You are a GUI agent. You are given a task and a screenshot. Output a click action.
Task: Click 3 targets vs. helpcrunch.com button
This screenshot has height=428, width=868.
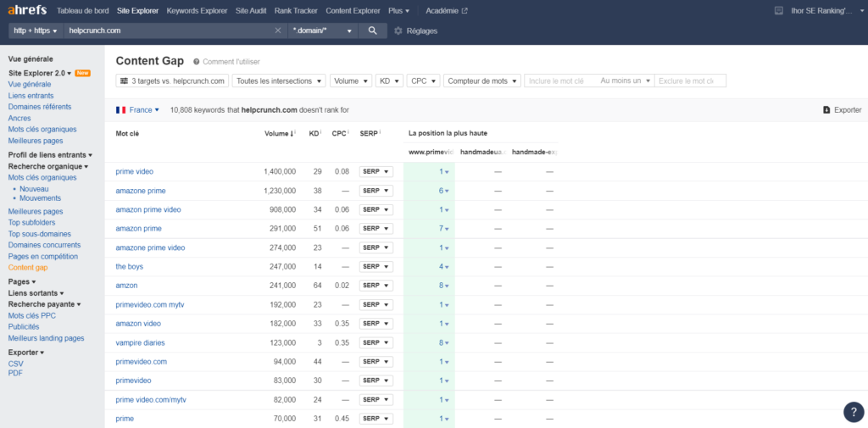172,81
